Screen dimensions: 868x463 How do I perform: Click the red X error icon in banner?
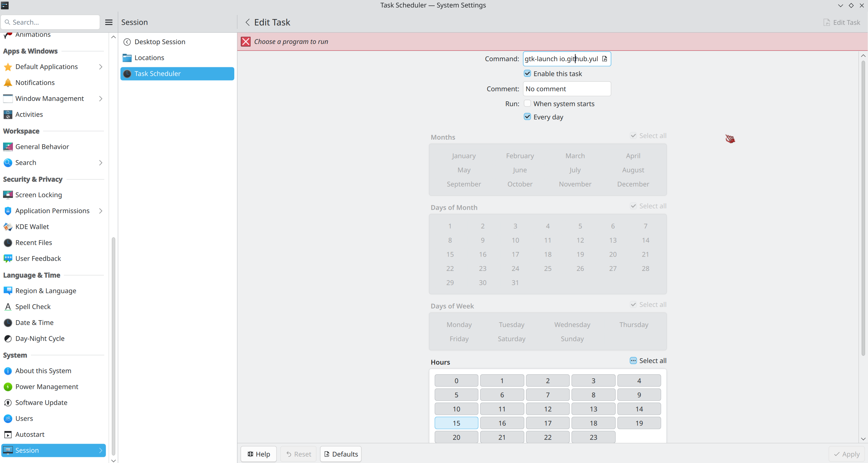point(246,41)
